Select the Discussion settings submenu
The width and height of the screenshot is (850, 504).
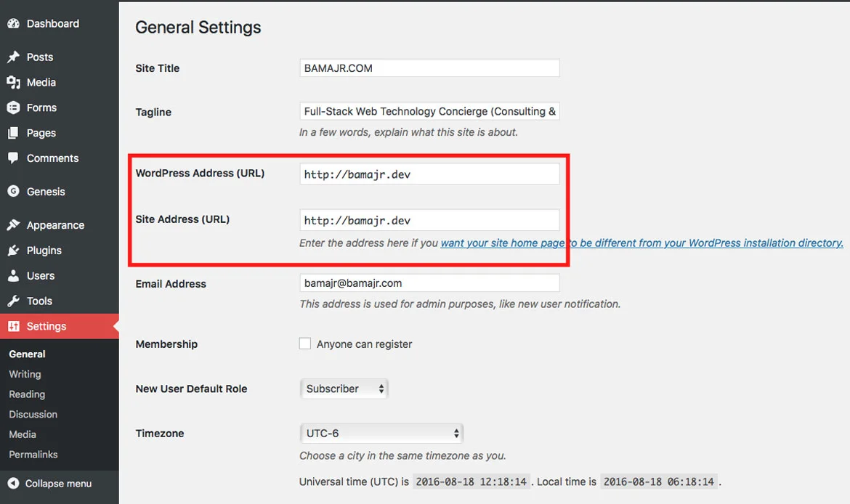[33, 415]
